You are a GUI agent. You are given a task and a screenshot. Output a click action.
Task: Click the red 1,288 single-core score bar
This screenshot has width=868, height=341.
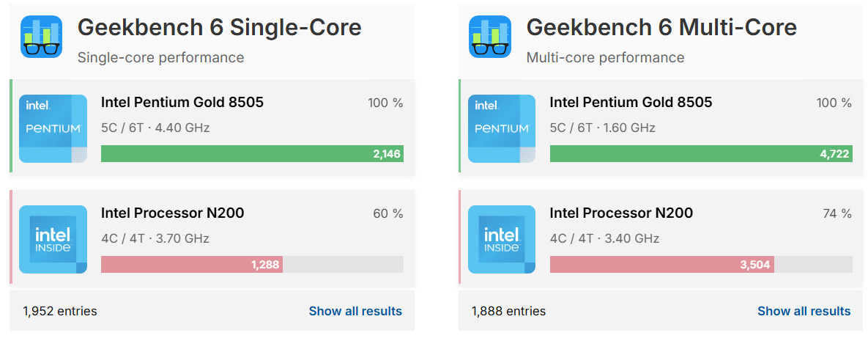(x=191, y=264)
